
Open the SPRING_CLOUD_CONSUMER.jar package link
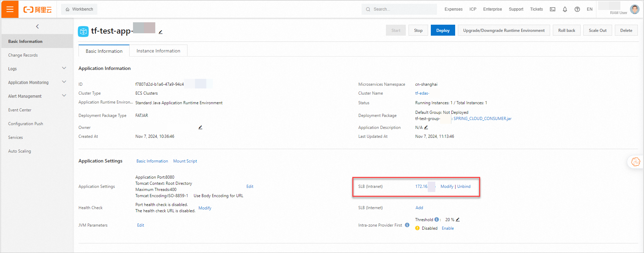coord(483,119)
